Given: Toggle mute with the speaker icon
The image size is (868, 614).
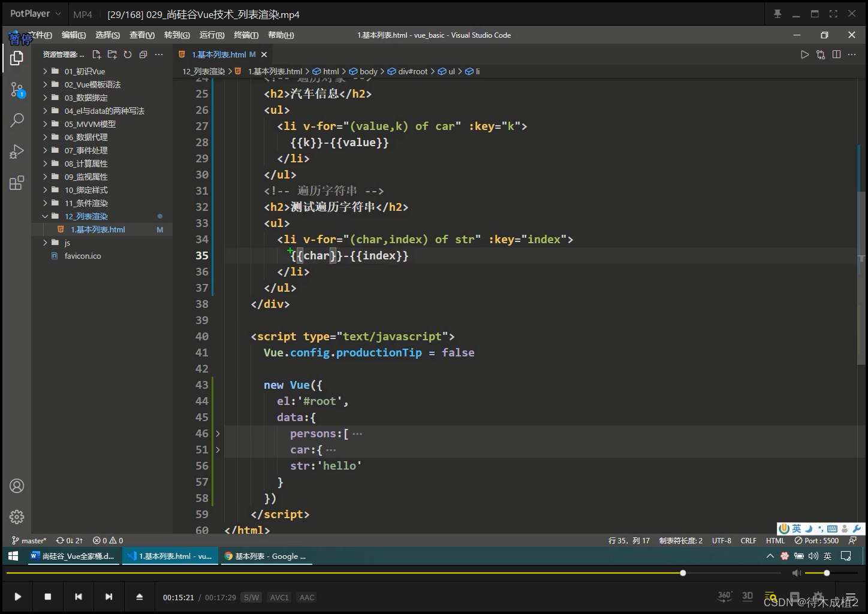Looking at the screenshot, I should coord(796,573).
